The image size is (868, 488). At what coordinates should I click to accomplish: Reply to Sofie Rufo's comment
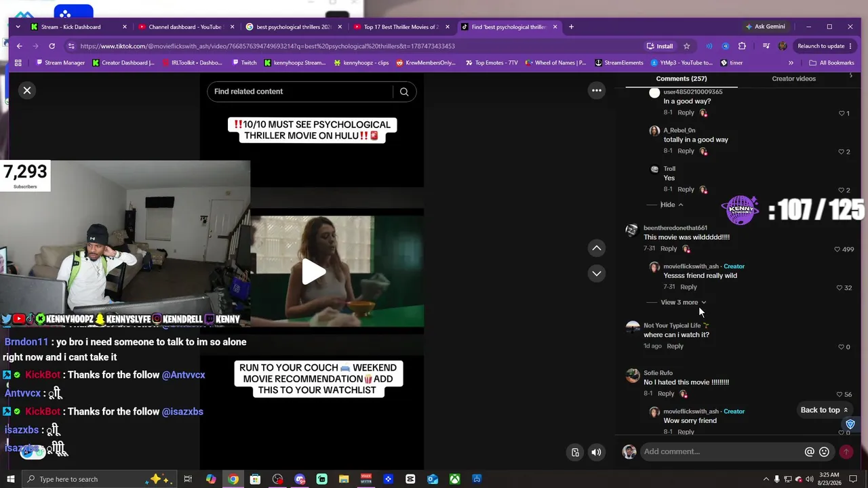(x=666, y=394)
